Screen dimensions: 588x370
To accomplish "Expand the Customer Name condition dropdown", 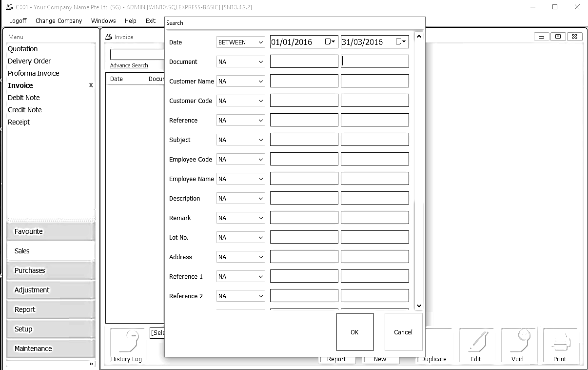I will coord(261,82).
